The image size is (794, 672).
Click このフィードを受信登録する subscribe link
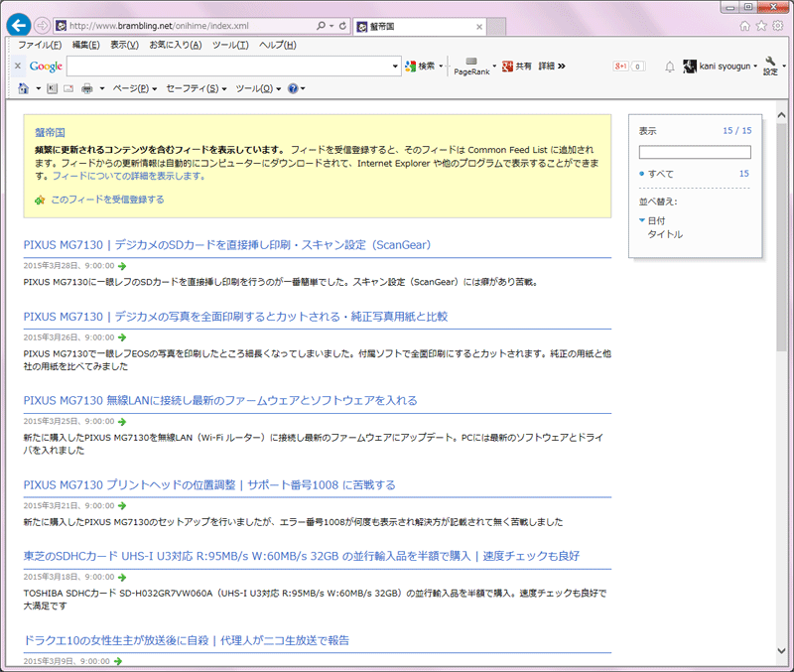click(107, 200)
